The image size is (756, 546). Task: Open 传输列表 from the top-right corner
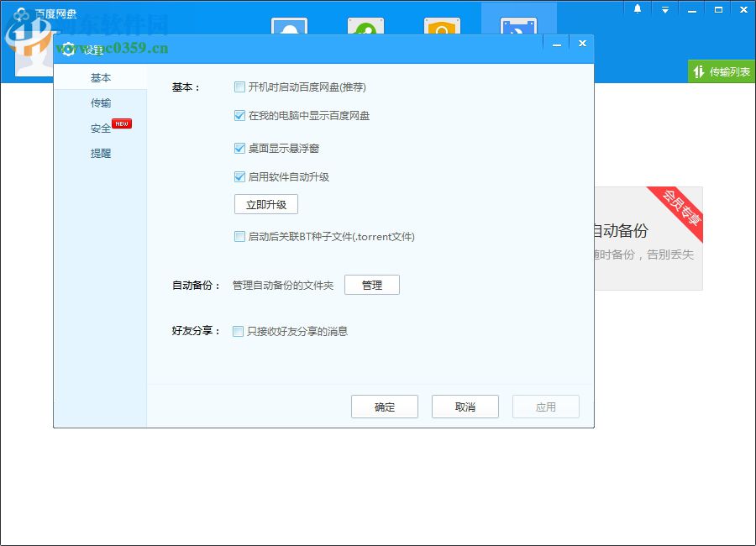tap(720, 72)
